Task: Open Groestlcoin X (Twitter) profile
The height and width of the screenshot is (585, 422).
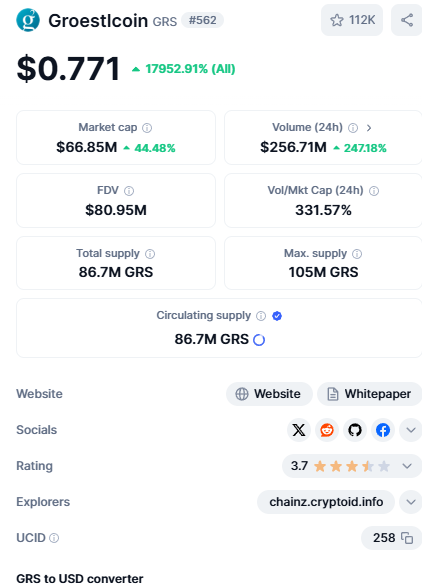Action: pos(299,430)
